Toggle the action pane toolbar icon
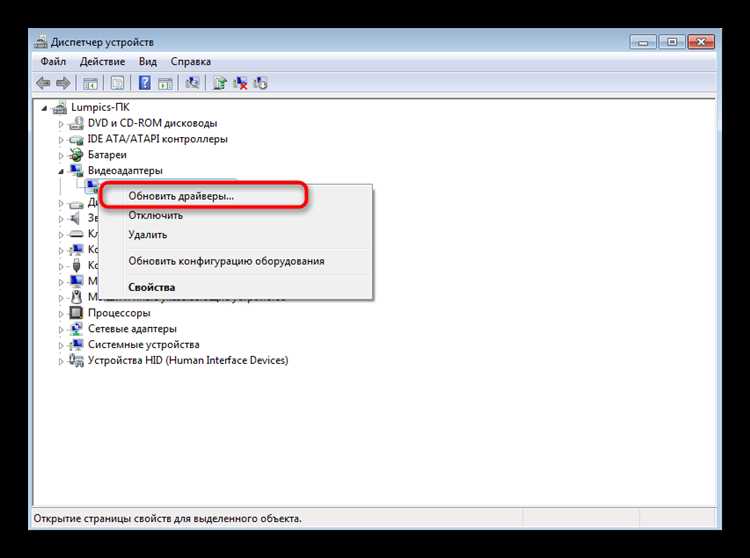 [x=165, y=83]
